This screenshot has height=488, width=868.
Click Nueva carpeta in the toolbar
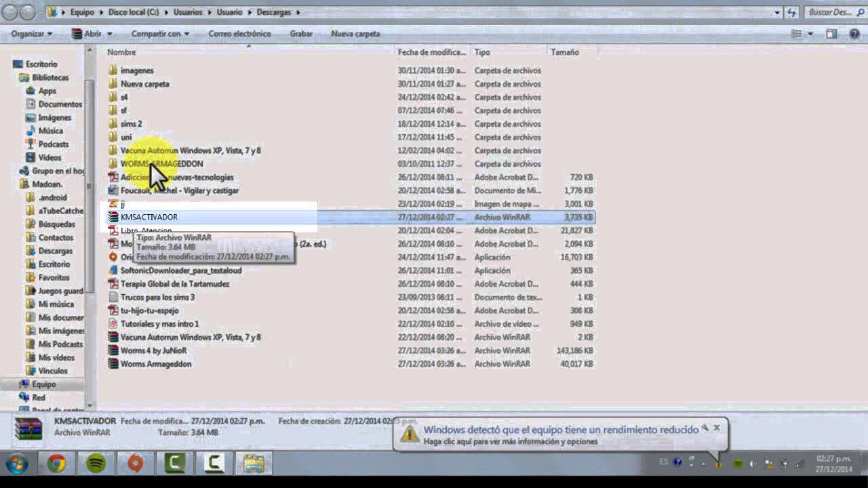355,34
